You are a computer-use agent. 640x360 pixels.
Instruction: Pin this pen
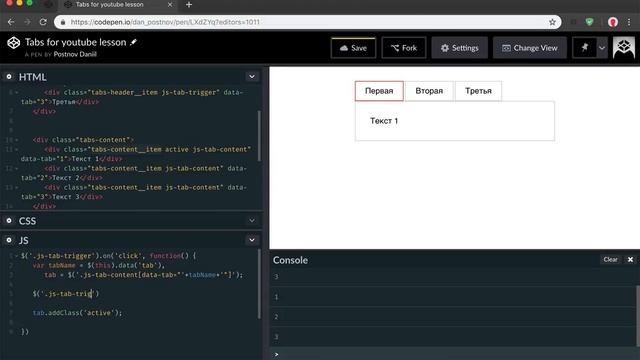click(x=584, y=48)
